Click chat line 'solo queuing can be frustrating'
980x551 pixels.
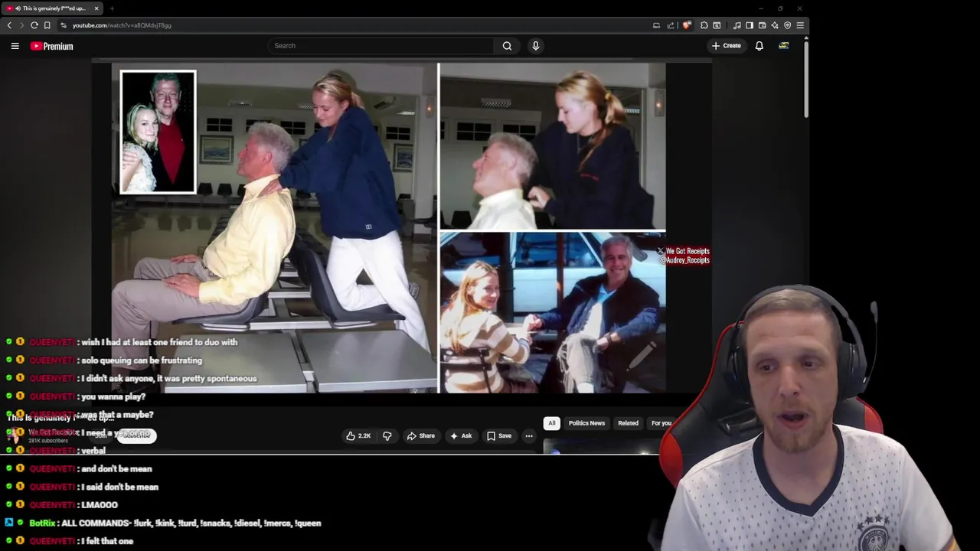pyautogui.click(x=141, y=360)
